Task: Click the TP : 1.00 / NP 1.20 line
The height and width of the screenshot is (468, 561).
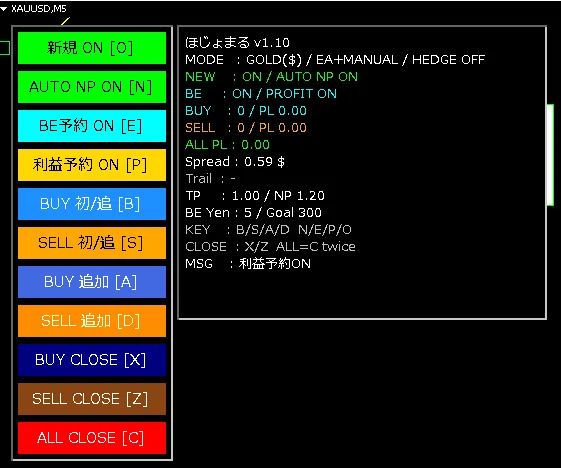Action: pos(255,196)
